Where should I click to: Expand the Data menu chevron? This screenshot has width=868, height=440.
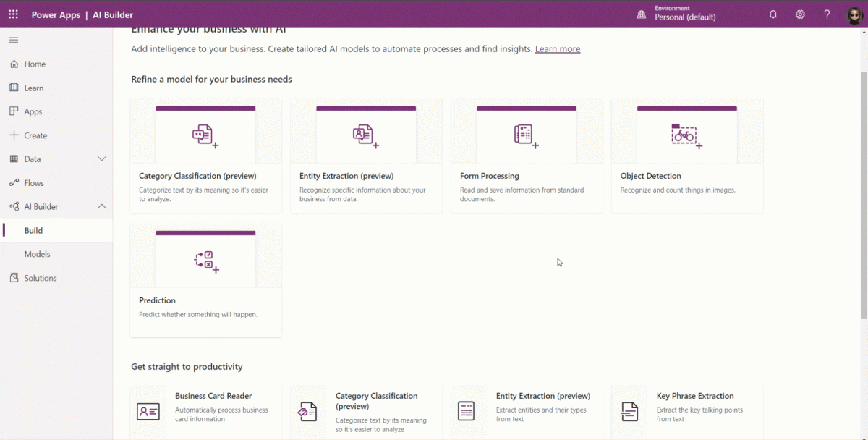pyautogui.click(x=102, y=158)
